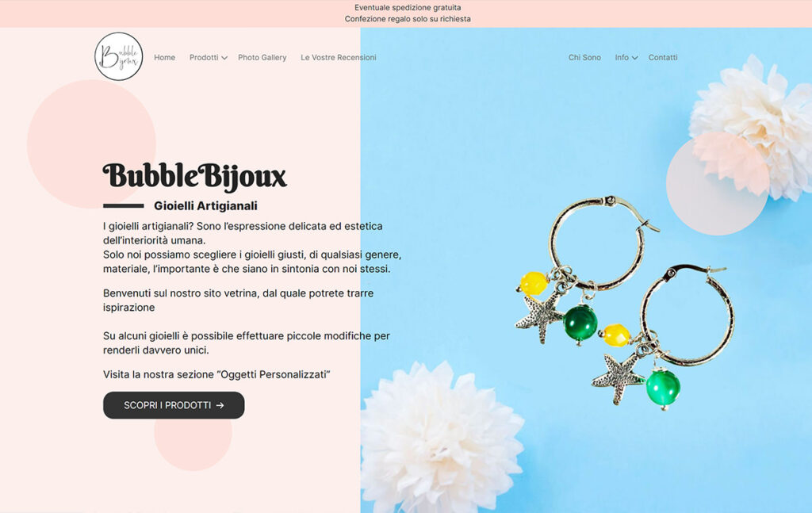Expand the Prodotti dropdown menu
The image size is (812, 513).
[209, 57]
